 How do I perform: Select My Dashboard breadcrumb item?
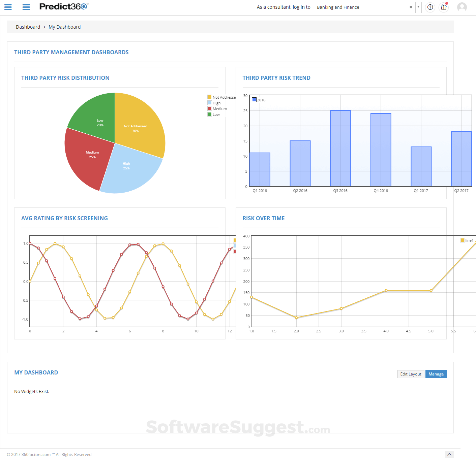click(x=64, y=27)
